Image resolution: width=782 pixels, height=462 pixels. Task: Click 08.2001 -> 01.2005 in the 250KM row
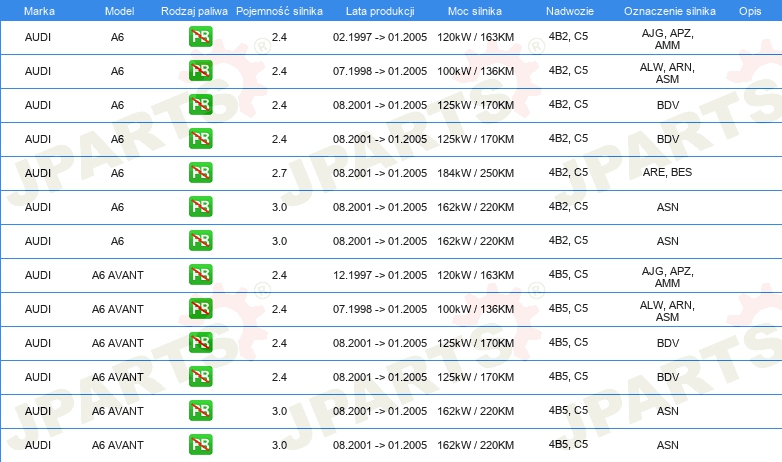click(380, 173)
